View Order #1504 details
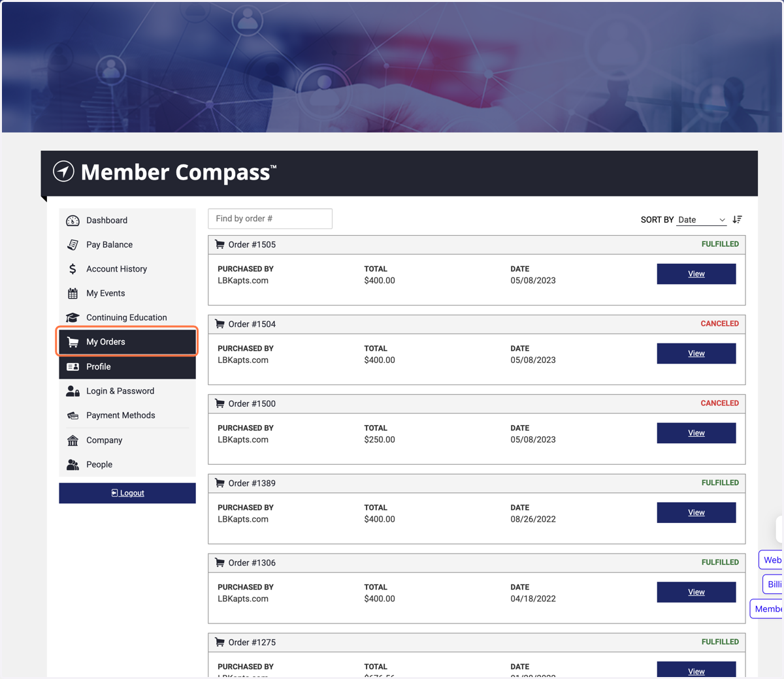Screen dimensions: 784x679 click(696, 354)
